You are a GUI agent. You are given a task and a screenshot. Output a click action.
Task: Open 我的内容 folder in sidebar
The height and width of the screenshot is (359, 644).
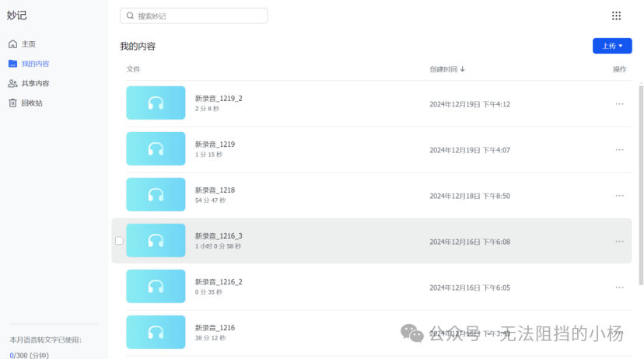pyautogui.click(x=29, y=64)
